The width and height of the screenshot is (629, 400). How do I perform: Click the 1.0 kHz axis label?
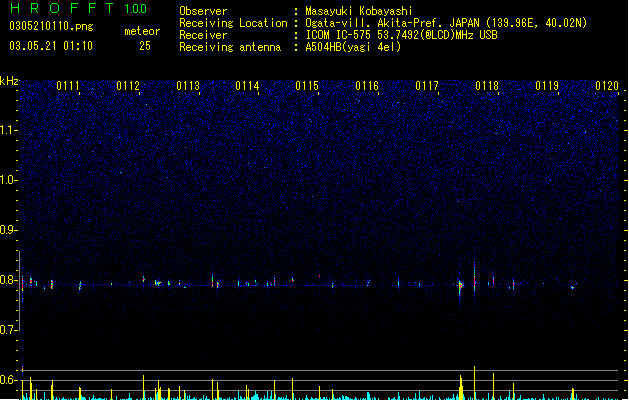(9, 180)
